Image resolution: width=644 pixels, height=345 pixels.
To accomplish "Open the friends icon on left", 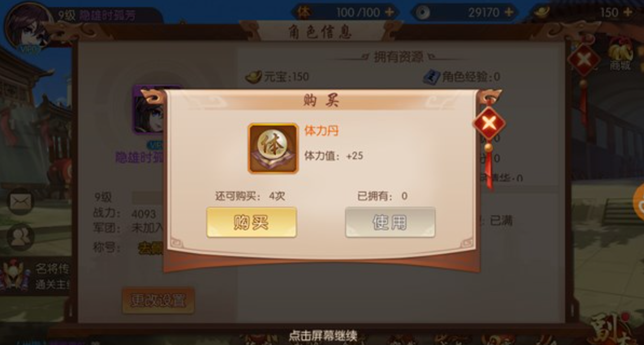I will click(20, 237).
